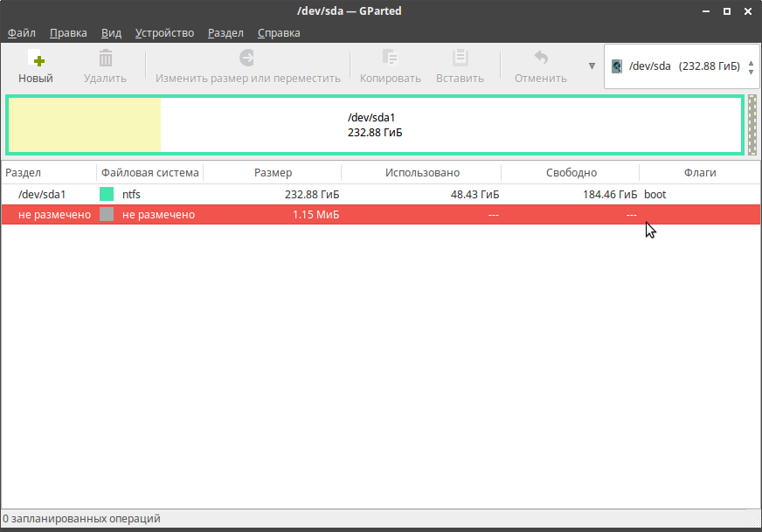Click the 1.15 МиБ size value

(x=315, y=215)
